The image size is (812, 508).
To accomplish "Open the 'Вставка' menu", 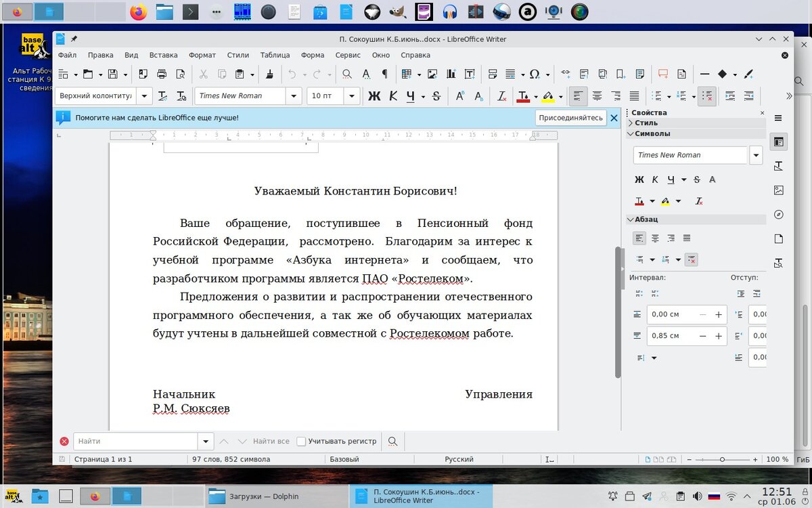I will click(x=163, y=55).
